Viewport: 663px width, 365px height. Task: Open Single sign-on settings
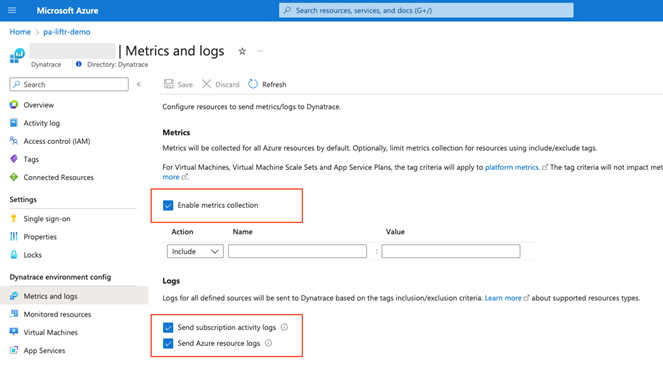click(47, 219)
